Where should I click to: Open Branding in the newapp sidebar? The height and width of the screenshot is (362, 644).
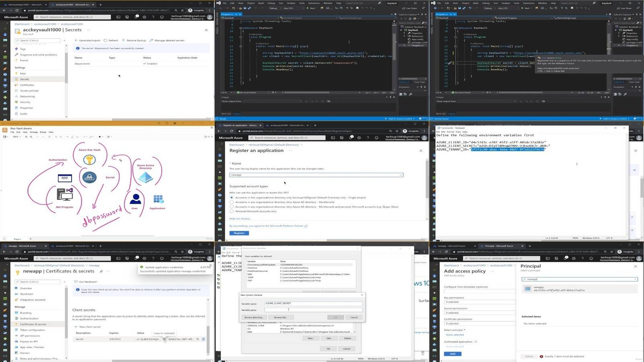tap(26, 313)
